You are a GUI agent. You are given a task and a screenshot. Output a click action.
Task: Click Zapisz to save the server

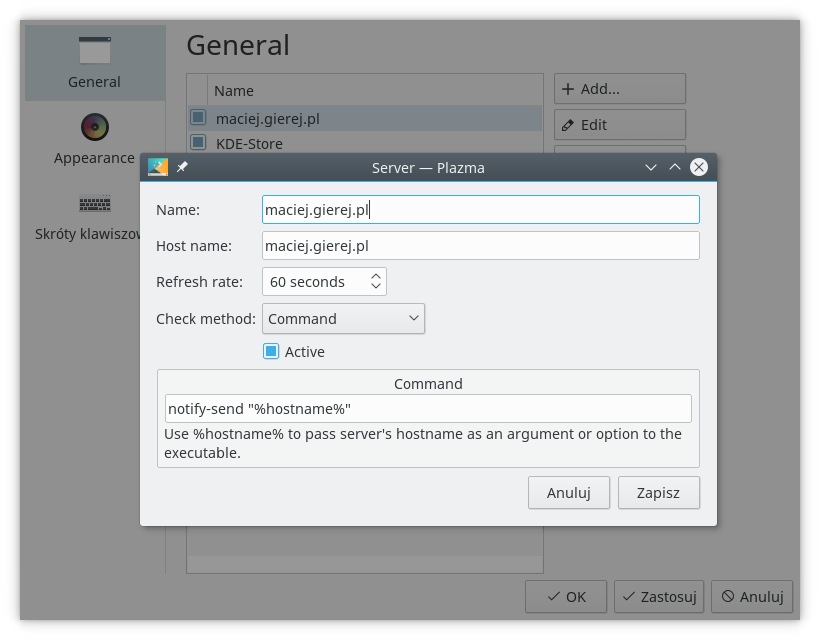(x=658, y=493)
